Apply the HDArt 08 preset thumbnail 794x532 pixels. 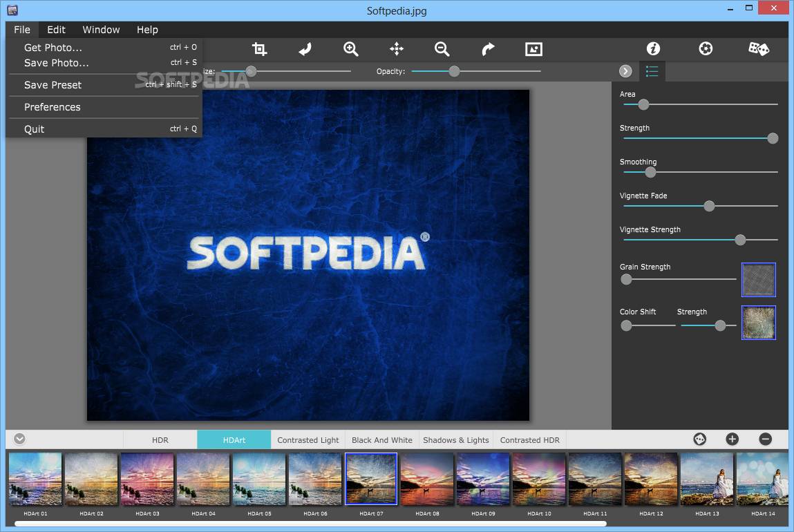click(x=427, y=479)
